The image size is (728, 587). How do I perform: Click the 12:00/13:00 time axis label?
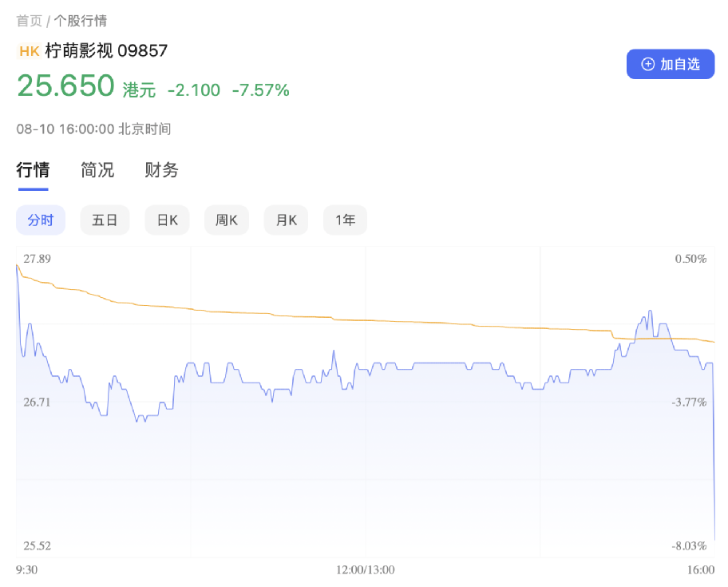(365, 569)
